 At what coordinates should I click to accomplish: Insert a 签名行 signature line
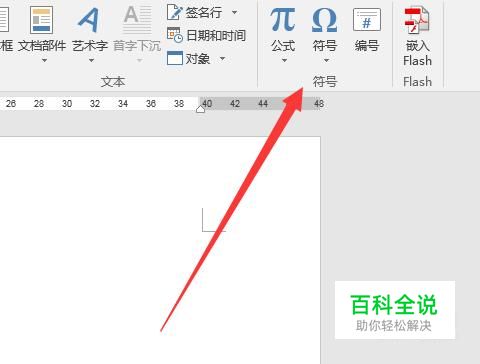pos(195,13)
